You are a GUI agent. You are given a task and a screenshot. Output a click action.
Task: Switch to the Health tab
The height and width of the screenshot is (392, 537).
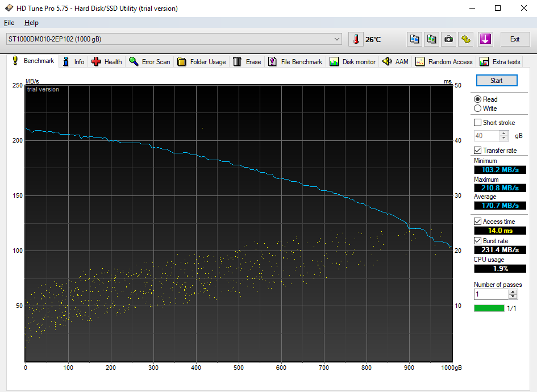(106, 61)
